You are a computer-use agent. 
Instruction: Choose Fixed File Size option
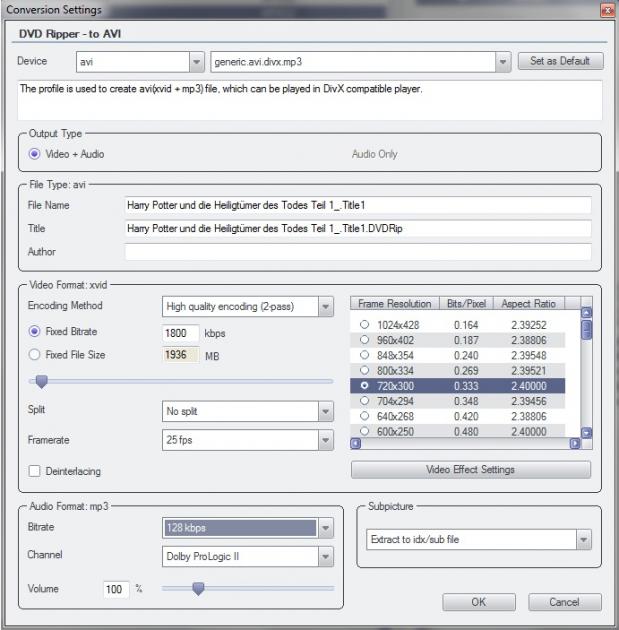coord(35,355)
